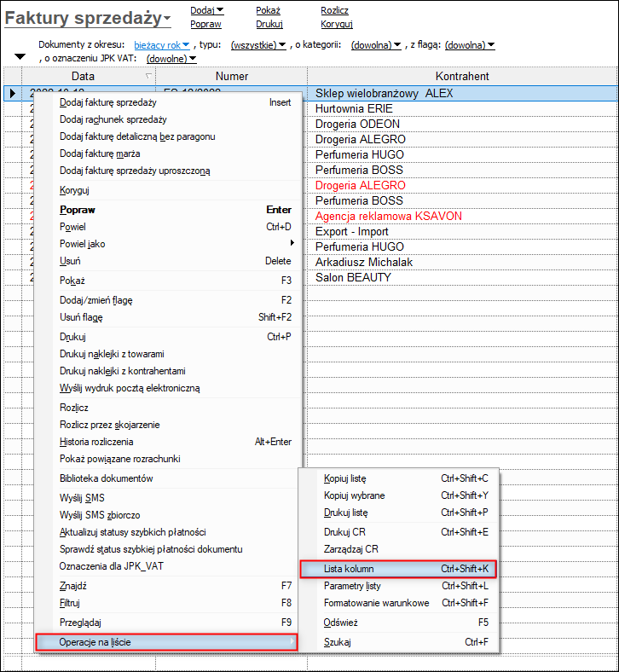619x672 pixels.
Task: Collapse the filter panel black triangle
Action: click(20, 56)
